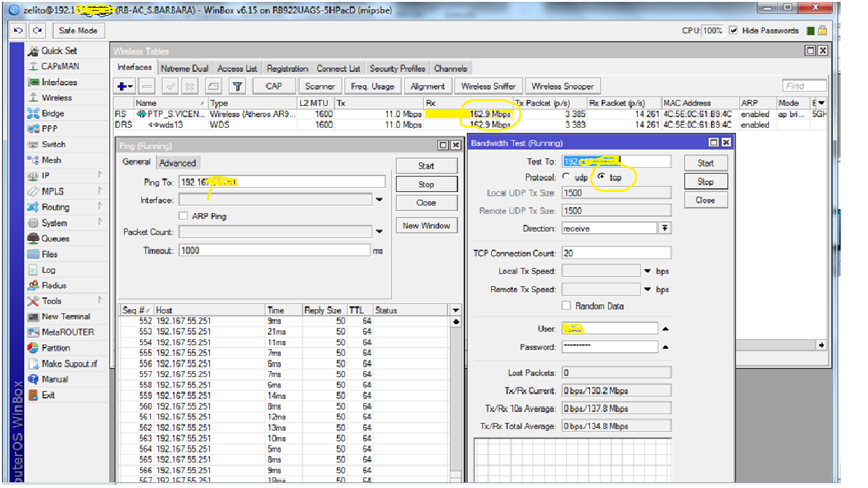Tick the Random Data checkbox
The image size is (868, 488).
click(x=566, y=306)
